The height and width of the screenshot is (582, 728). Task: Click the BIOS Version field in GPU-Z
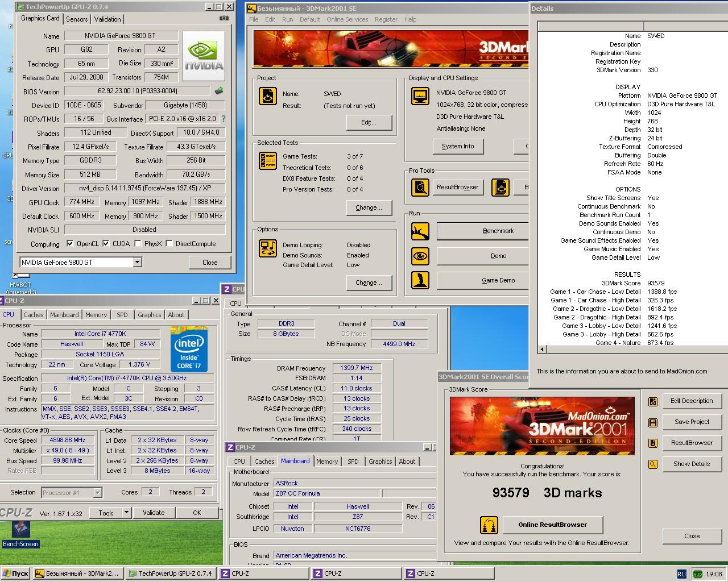[x=138, y=91]
